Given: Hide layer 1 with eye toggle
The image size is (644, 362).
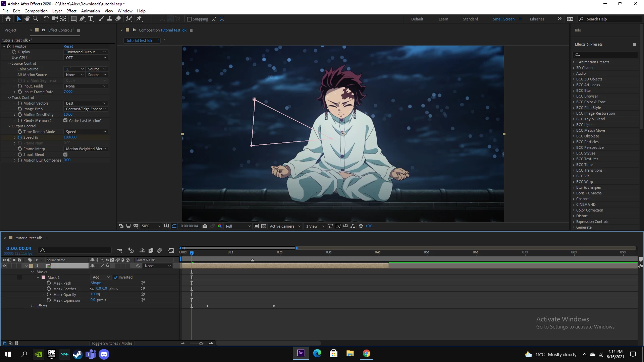Looking at the screenshot, I should [4, 266].
